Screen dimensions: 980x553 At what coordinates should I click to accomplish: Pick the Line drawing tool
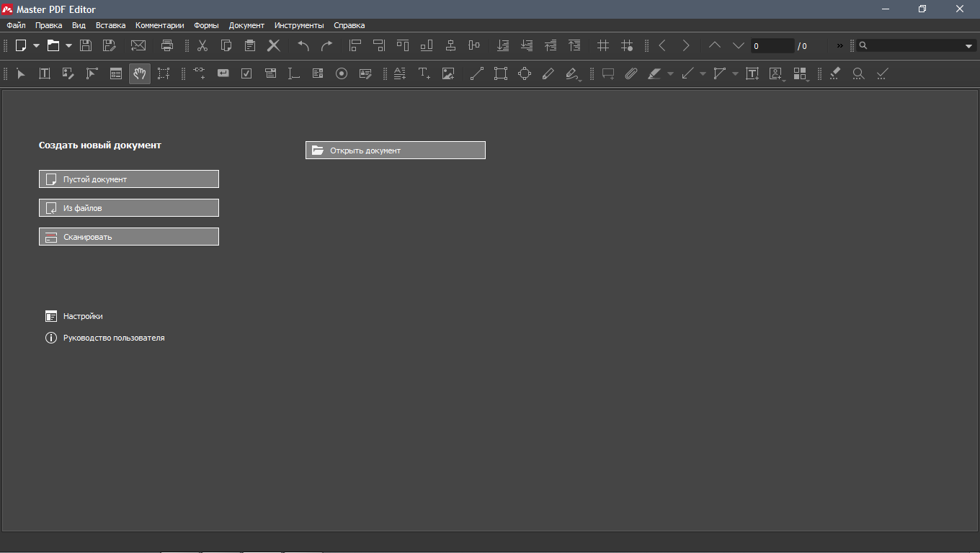coord(476,73)
